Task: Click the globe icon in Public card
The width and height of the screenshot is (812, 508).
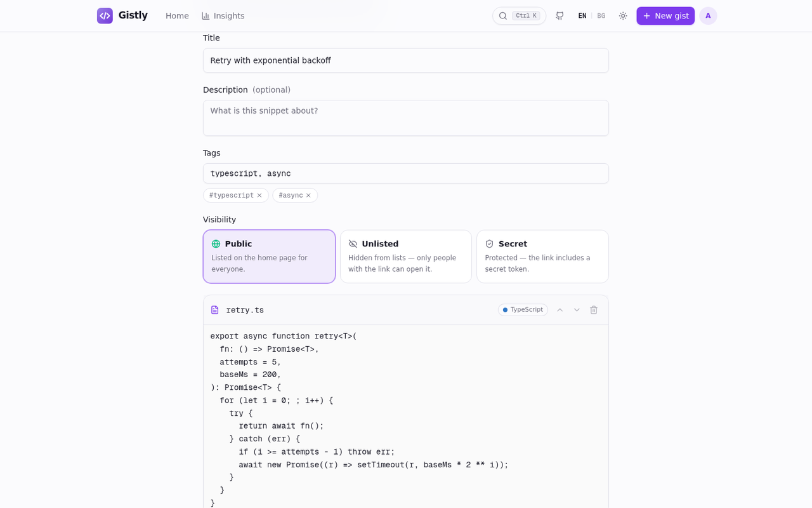Action: (x=216, y=244)
